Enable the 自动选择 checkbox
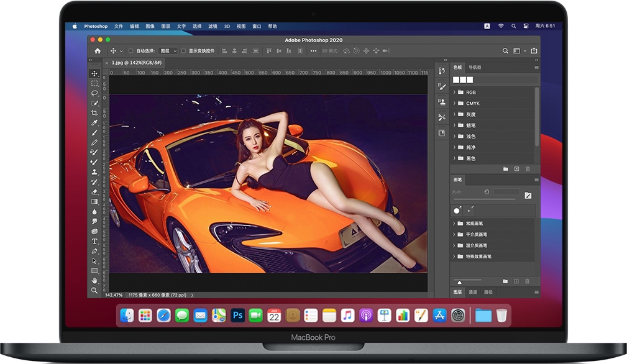The width and height of the screenshot is (627, 364). coord(130,51)
